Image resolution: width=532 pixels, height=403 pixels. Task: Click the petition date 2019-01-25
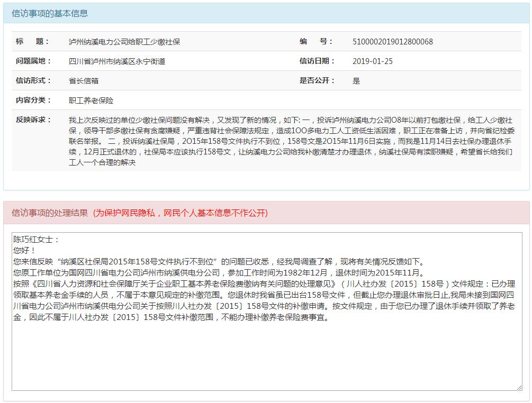point(373,61)
